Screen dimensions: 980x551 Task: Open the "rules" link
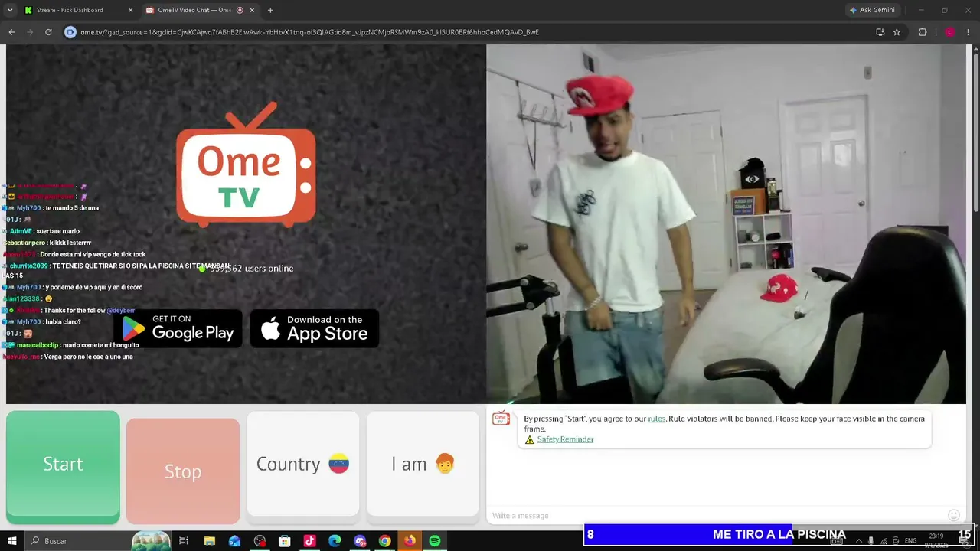click(656, 419)
